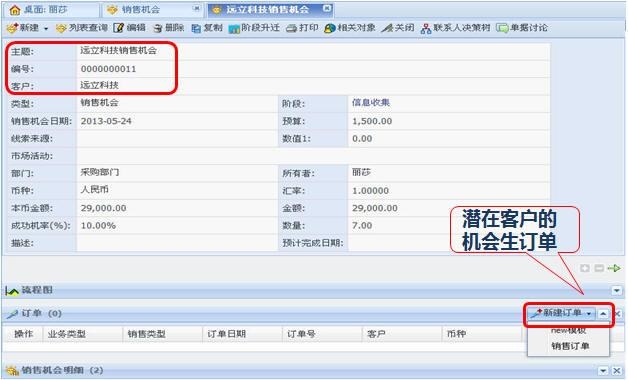Choose 销售订单 from the order menu
The height and width of the screenshot is (380, 628).
(570, 346)
